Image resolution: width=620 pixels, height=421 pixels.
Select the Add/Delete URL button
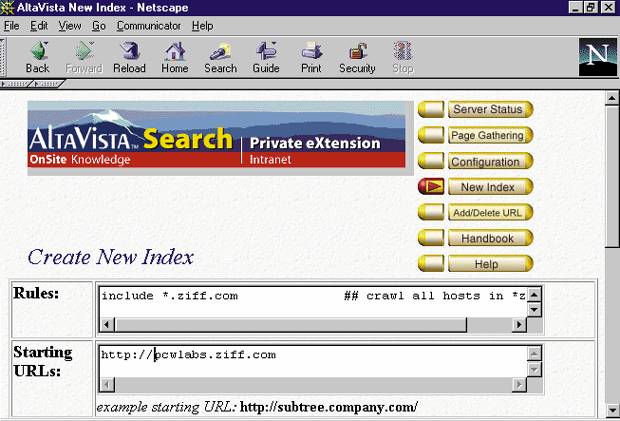[487, 213]
